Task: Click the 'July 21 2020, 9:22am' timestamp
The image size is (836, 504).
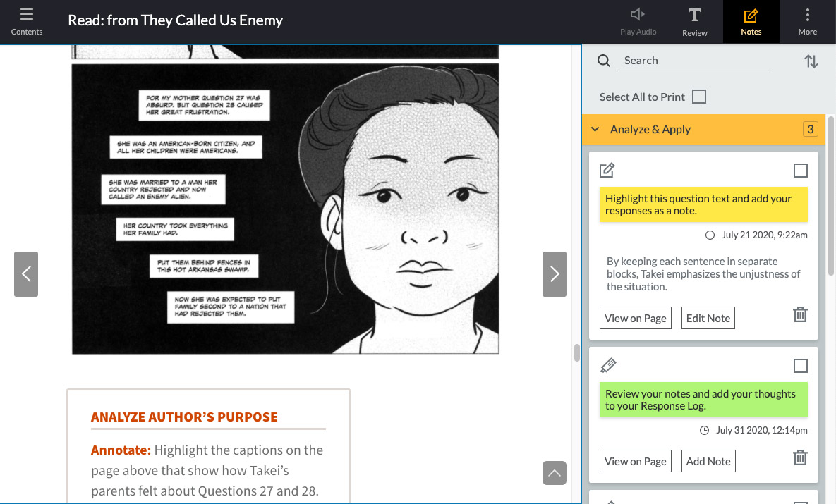Action: click(765, 235)
